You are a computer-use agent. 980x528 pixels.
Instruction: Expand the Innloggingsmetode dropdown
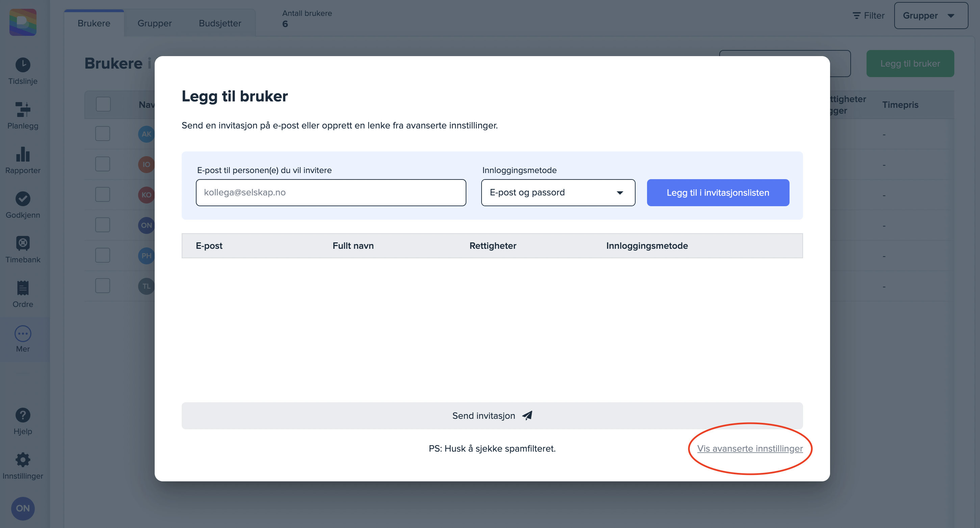coord(558,193)
